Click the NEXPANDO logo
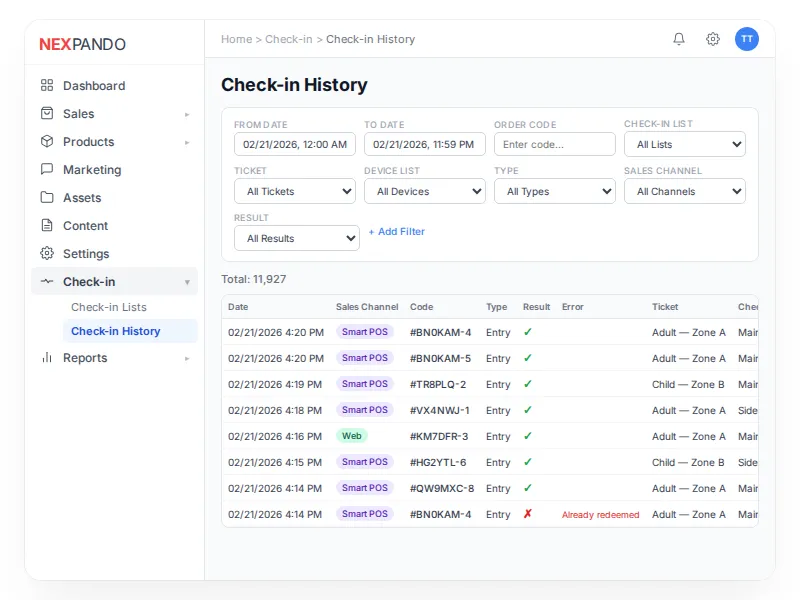 [x=82, y=44]
